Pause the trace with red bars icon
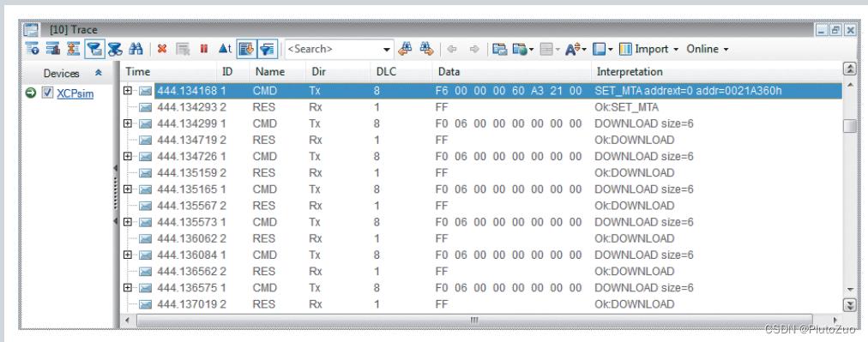The height and width of the screenshot is (342, 868). tap(204, 49)
